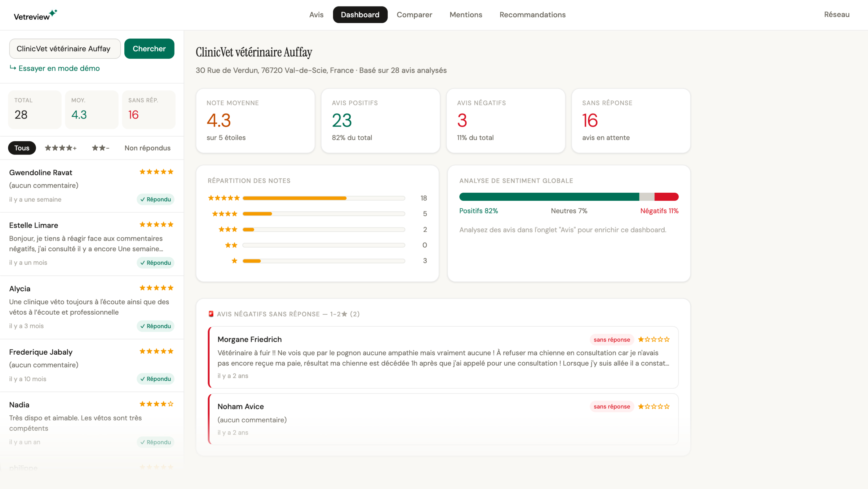Click Répondu badge on Gwendoline Ravat review
The height and width of the screenshot is (489, 868).
tap(155, 199)
